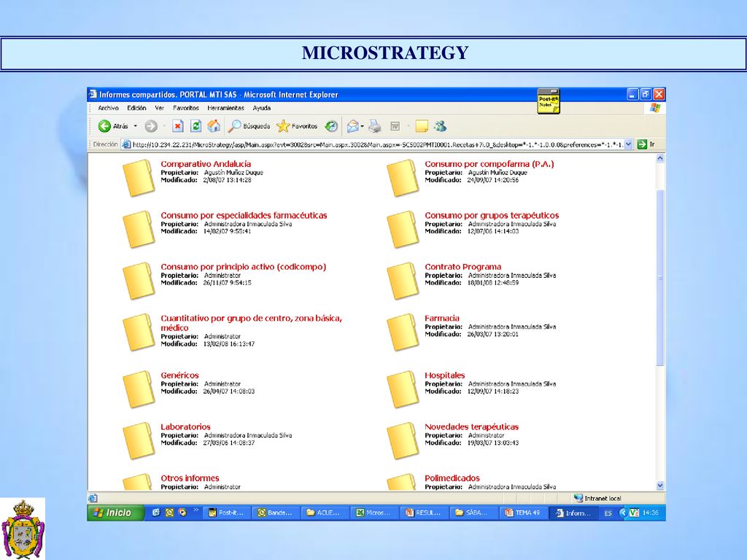Viewport: 747px width, 560px height.
Task: Switch to the RESUL... taskbar button
Action: (425, 513)
